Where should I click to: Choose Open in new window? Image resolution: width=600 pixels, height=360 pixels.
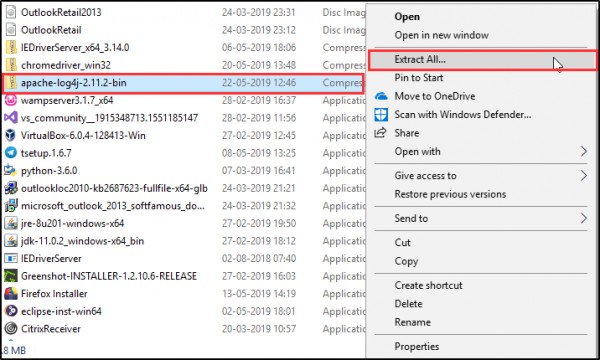441,35
